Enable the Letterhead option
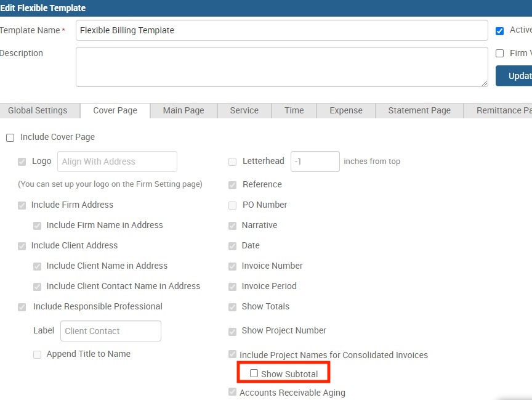Viewport: 532px width, 400px height. pos(232,161)
